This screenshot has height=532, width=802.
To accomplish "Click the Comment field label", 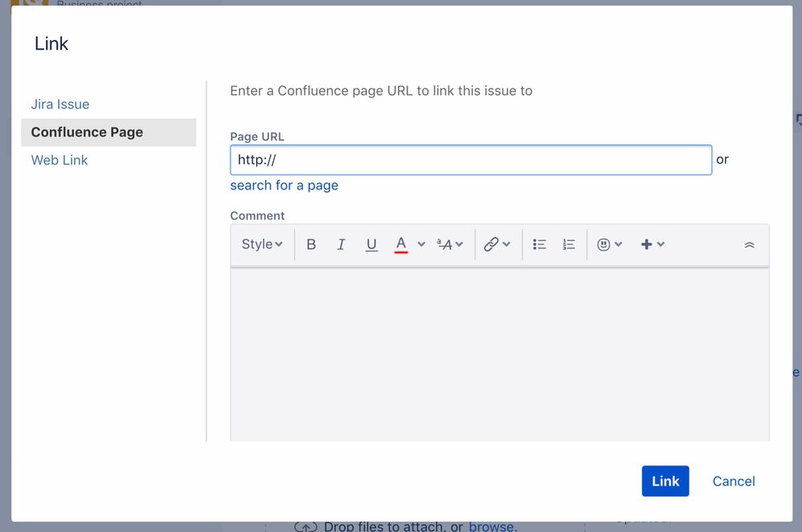I will (x=257, y=216).
